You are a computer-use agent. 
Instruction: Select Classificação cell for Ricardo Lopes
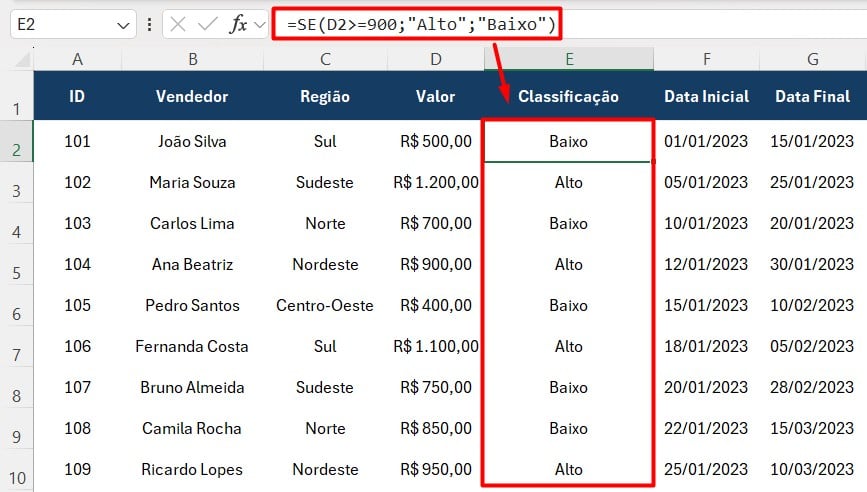(x=569, y=469)
